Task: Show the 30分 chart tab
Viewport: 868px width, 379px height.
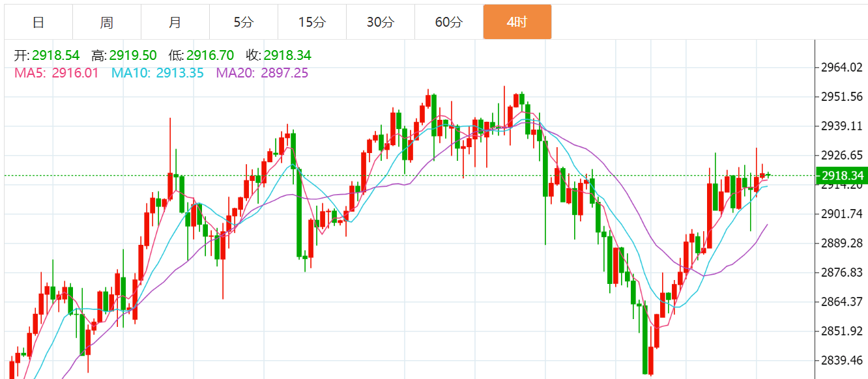Action: click(x=381, y=22)
